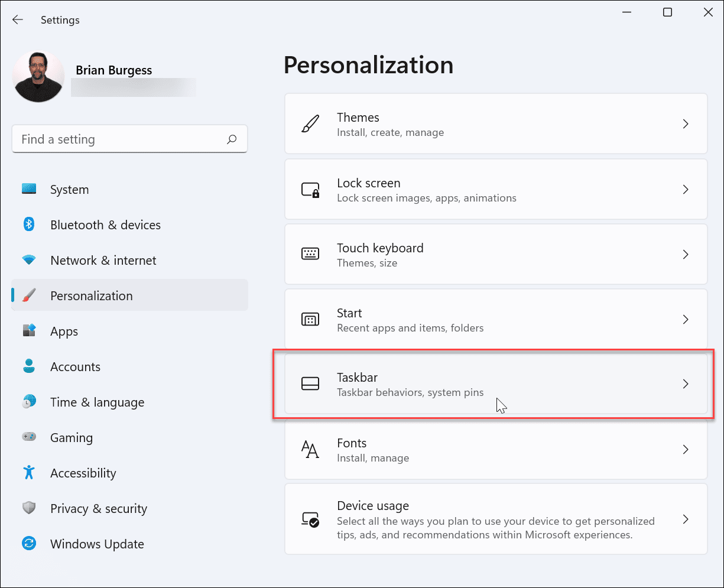Click the Themes paintbrush icon
The width and height of the screenshot is (724, 588).
coord(310,124)
